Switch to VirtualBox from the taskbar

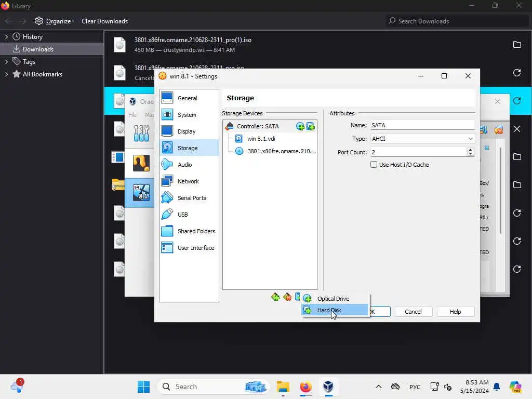coord(328,387)
